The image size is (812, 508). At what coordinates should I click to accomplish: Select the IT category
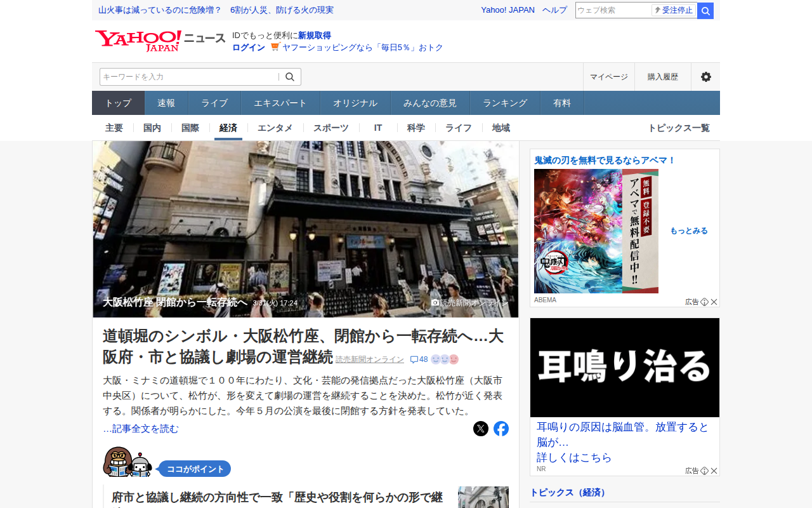pos(378,128)
